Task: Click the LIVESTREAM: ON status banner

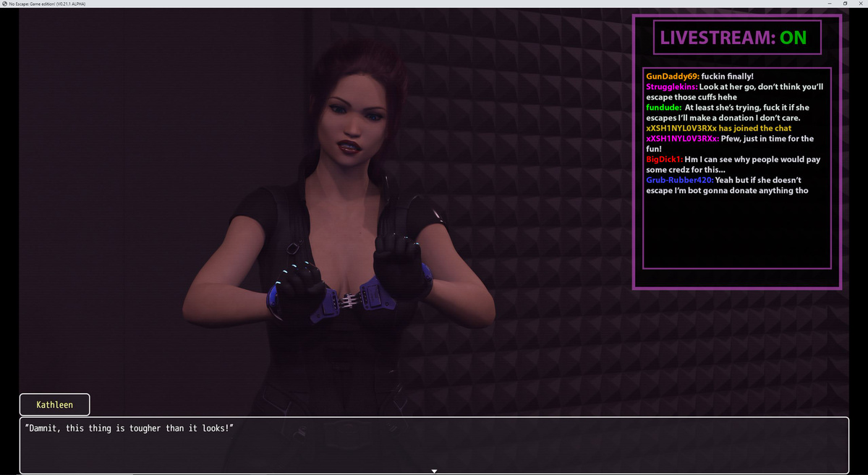Action: tap(737, 38)
